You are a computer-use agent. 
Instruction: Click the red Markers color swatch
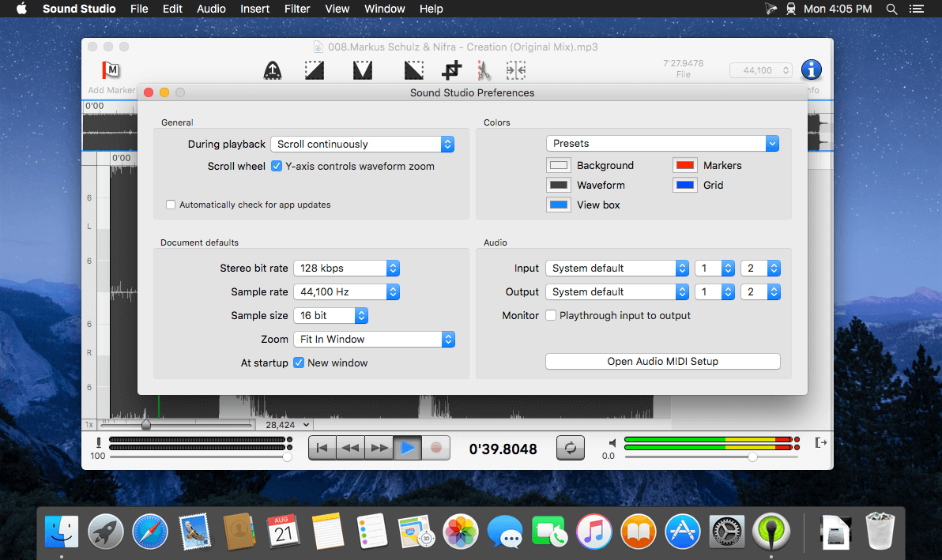point(684,166)
